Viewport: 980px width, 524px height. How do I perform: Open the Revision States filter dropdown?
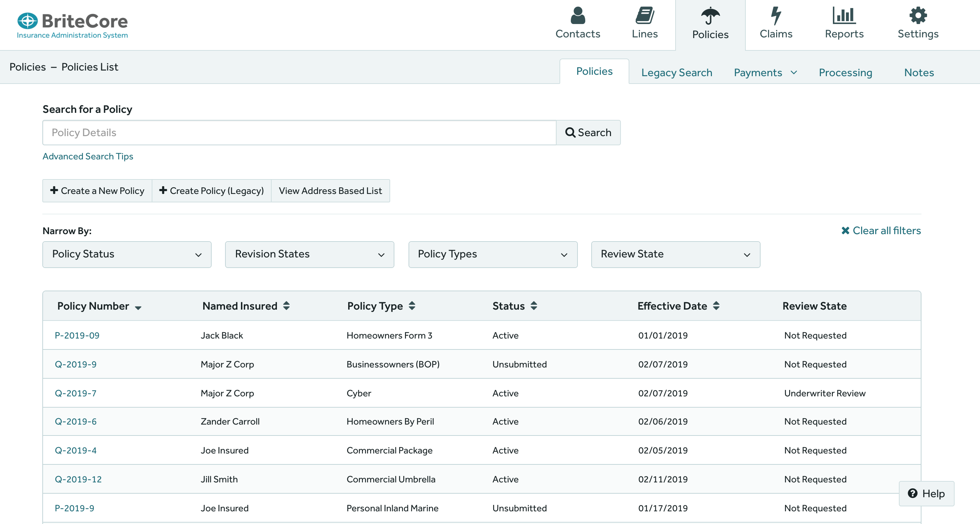click(309, 254)
